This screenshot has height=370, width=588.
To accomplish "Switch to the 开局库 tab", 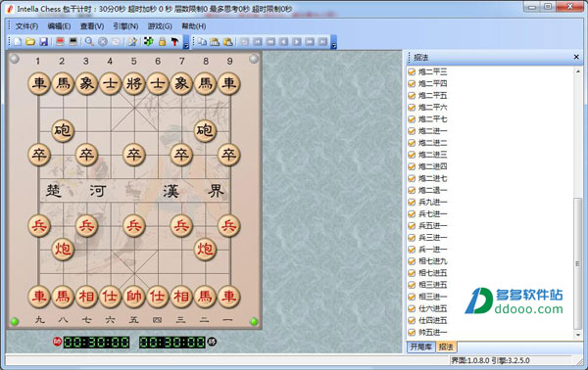I will (x=420, y=347).
